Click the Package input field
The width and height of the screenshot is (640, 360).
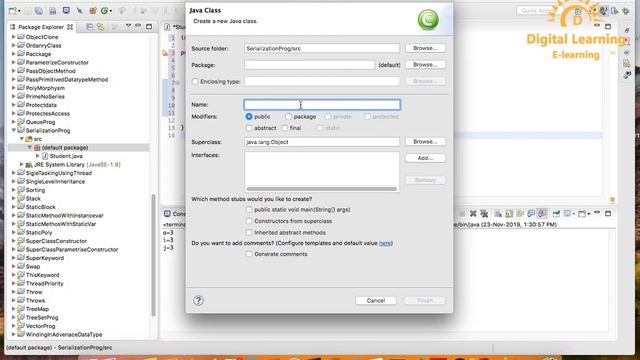click(309, 65)
